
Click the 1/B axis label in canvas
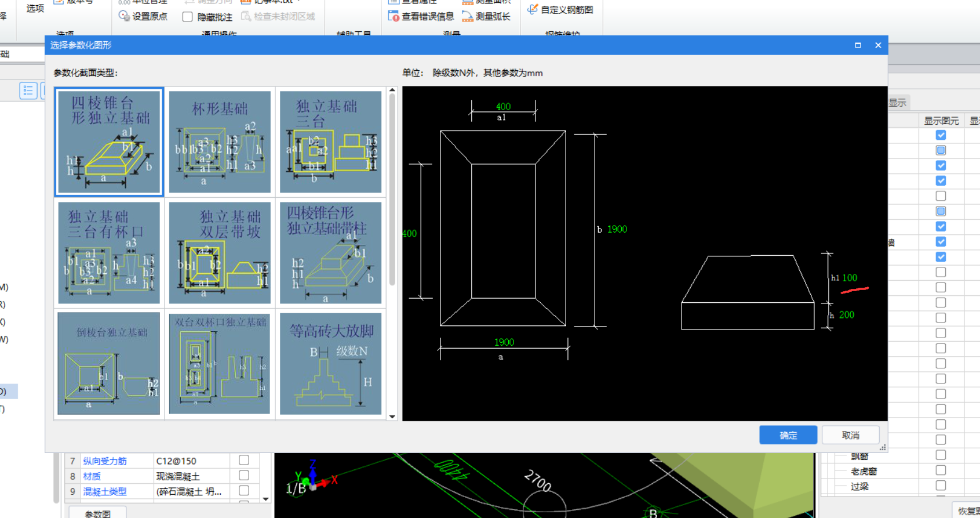(296, 488)
